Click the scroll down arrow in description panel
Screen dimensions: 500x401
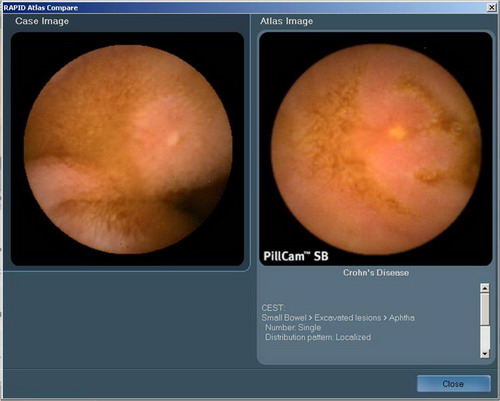485,353
